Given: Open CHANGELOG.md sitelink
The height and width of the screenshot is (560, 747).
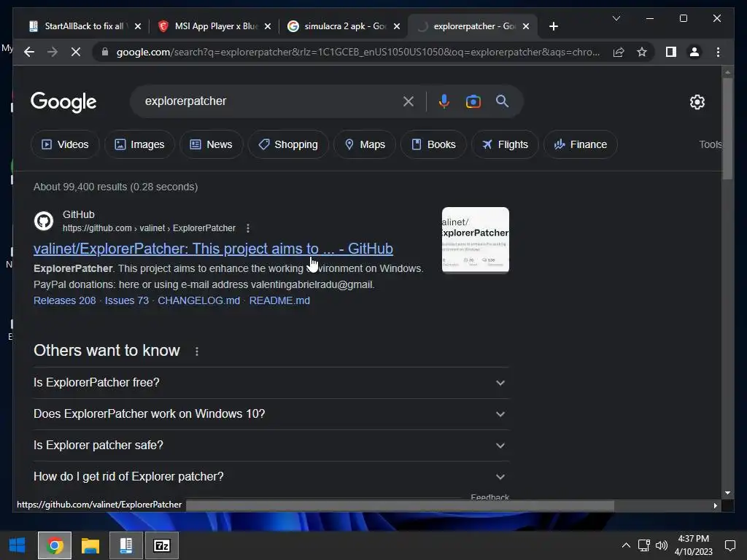Looking at the screenshot, I should tap(198, 300).
